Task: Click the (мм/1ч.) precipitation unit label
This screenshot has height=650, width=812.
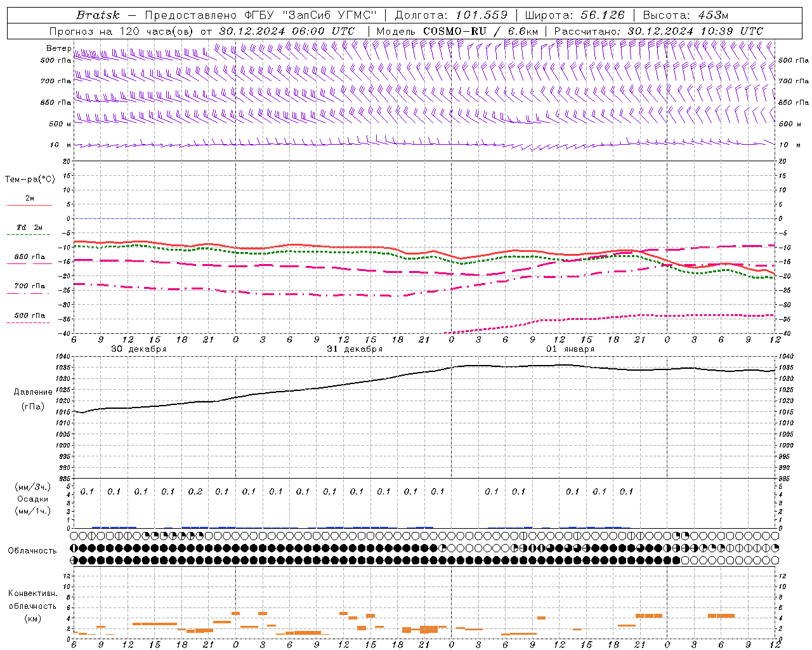Action: point(33,511)
